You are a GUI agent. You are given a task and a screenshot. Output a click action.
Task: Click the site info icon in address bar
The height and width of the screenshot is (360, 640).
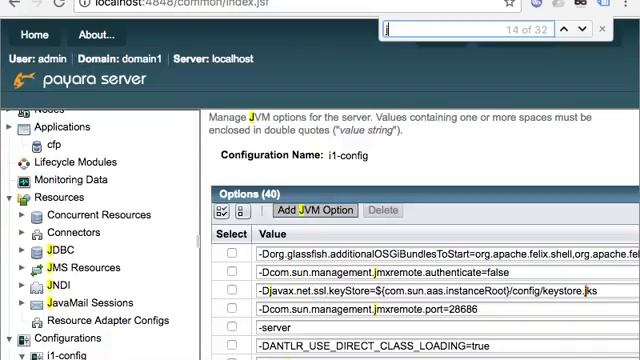(84, 3)
